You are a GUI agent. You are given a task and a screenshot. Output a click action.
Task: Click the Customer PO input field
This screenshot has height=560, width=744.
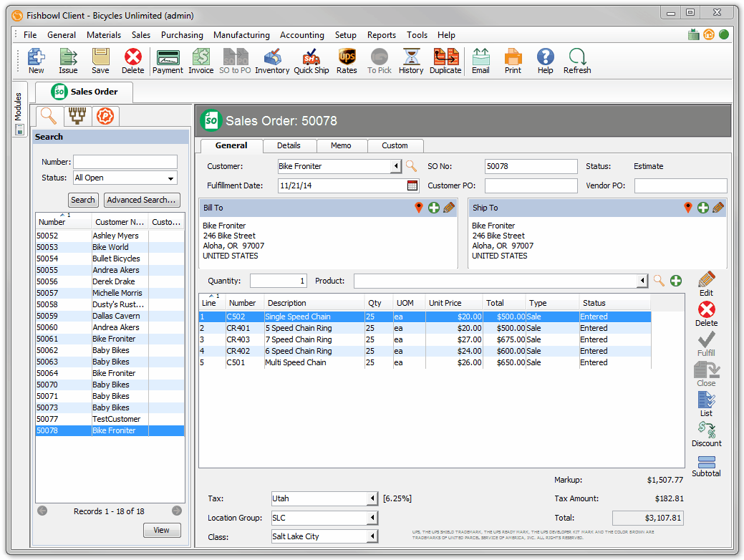tap(531, 185)
